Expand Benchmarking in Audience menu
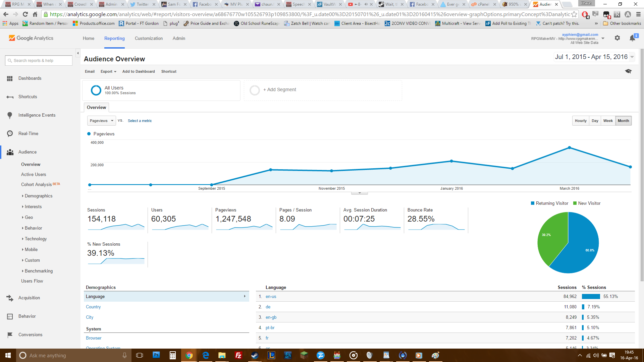 pyautogui.click(x=38, y=271)
